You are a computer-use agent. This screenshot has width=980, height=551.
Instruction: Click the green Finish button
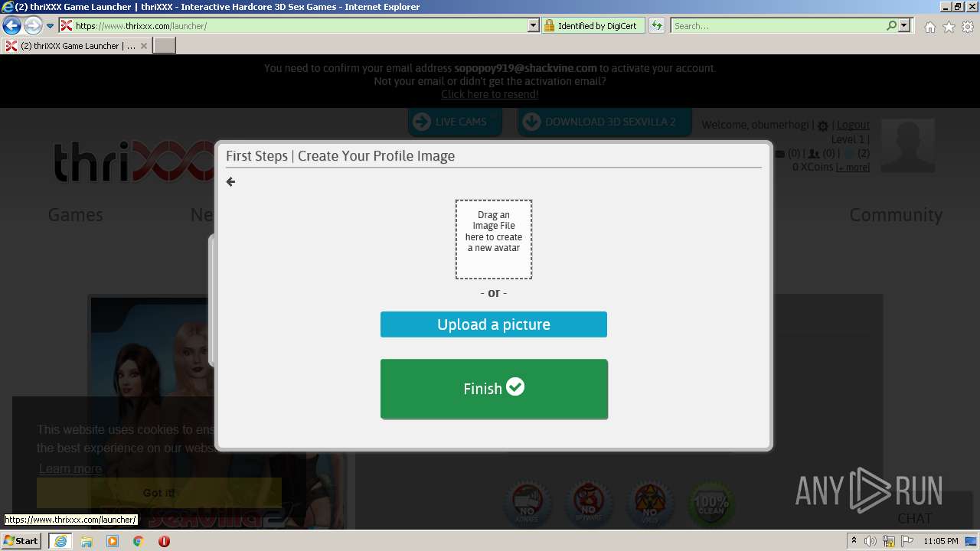click(x=494, y=389)
